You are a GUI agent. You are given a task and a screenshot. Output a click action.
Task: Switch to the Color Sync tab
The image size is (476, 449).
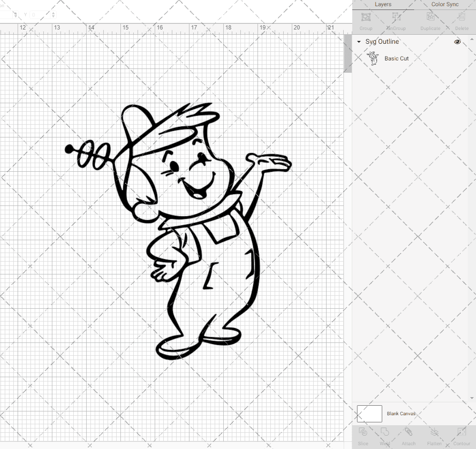[x=445, y=4]
